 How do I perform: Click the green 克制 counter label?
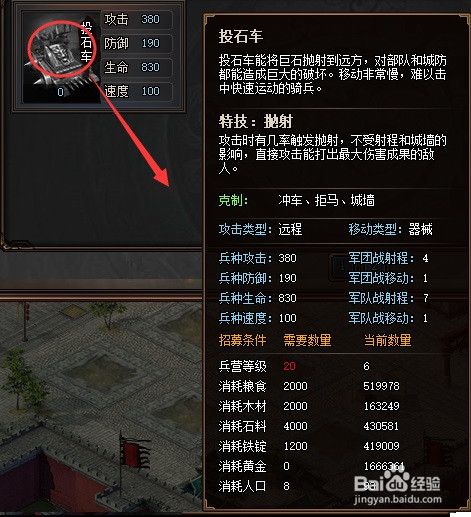233,201
